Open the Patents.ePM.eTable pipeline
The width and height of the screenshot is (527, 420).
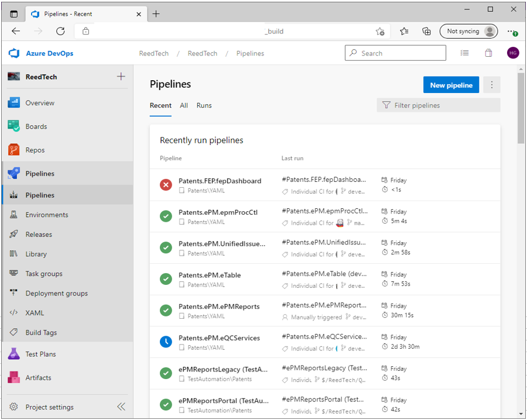[210, 275]
